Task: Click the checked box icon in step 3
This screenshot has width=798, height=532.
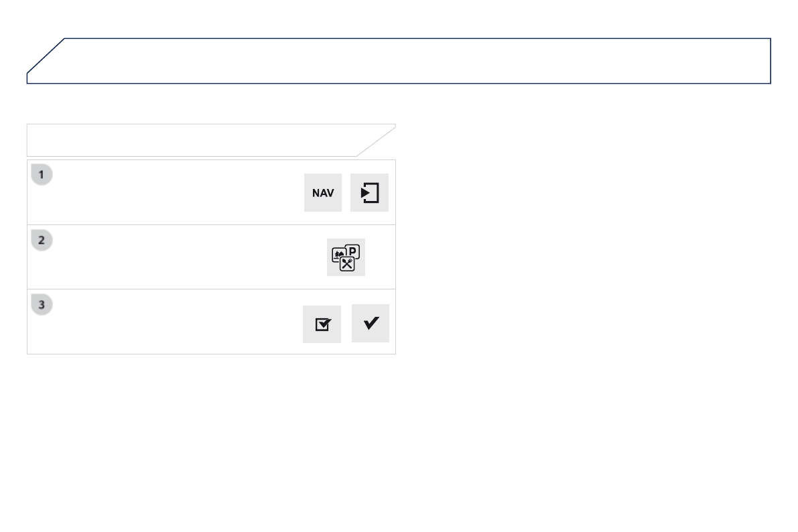Action: pyautogui.click(x=322, y=324)
